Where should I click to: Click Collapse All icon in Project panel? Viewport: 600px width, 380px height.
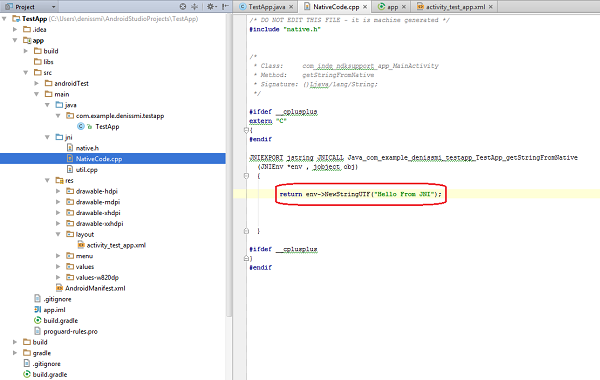195,7
